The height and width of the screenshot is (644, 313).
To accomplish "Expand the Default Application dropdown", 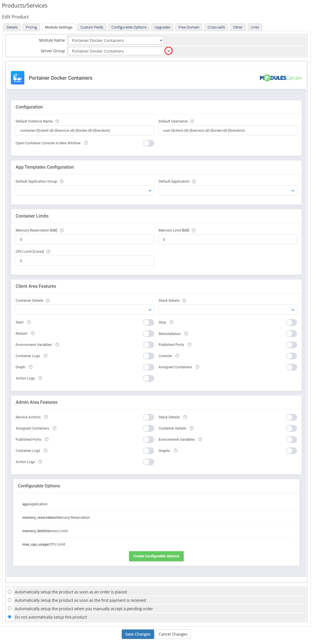I will (228, 190).
